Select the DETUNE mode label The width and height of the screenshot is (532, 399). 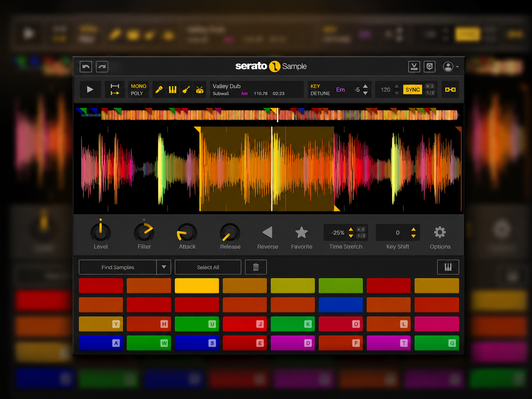click(x=320, y=93)
